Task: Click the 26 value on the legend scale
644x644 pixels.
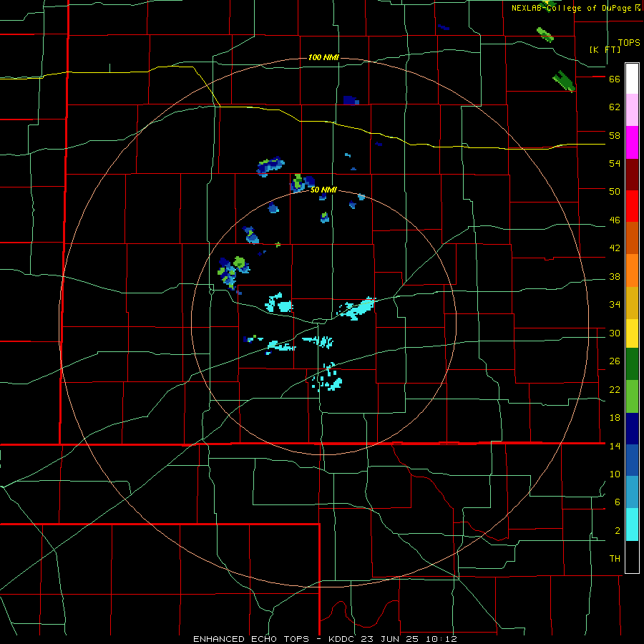Action: pyautogui.click(x=615, y=361)
